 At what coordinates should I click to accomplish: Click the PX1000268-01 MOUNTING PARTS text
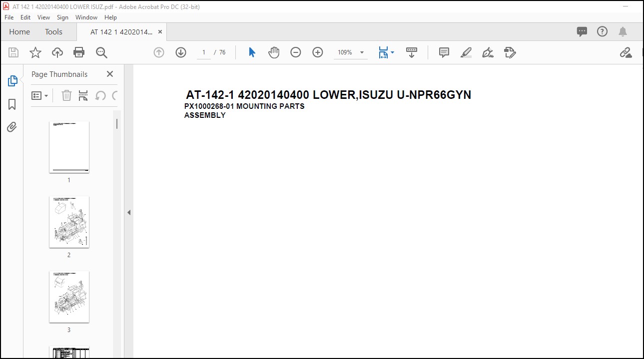(244, 106)
